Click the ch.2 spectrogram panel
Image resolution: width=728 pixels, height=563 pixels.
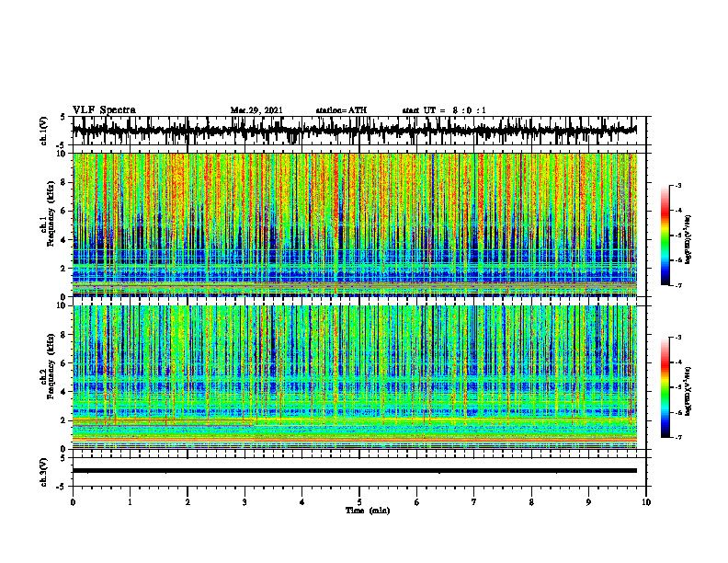pos(354,377)
